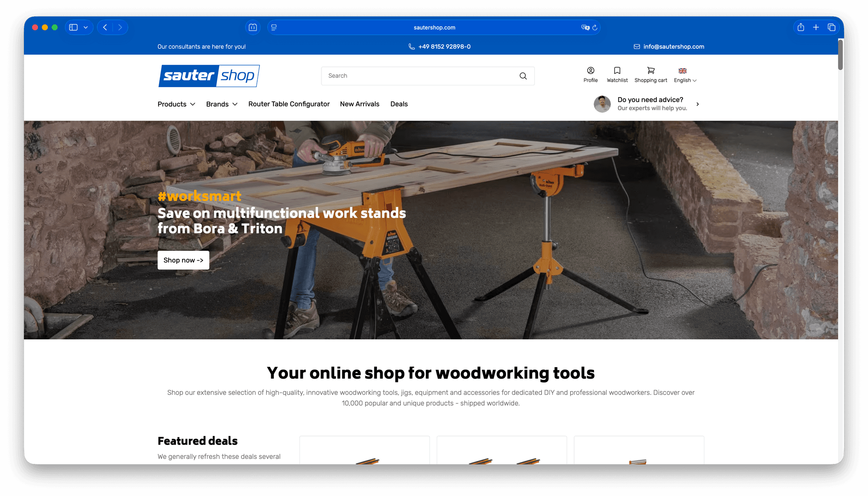The image size is (868, 496).
Task: Expand the sidebar options chevron
Action: click(85, 28)
